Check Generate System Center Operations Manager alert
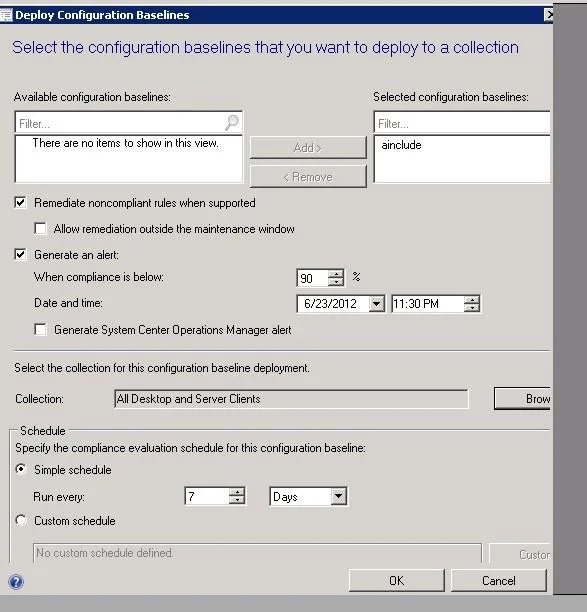The width and height of the screenshot is (587, 612). (40, 330)
